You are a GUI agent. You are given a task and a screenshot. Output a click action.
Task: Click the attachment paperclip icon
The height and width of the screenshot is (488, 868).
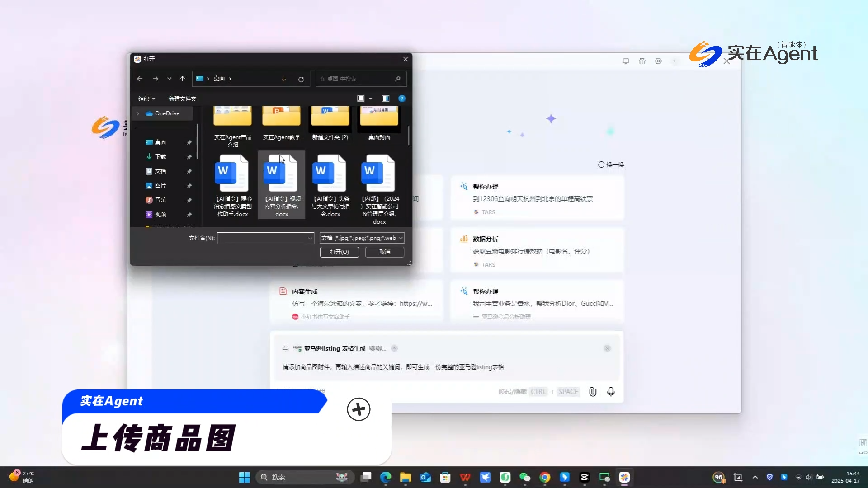coord(592,392)
